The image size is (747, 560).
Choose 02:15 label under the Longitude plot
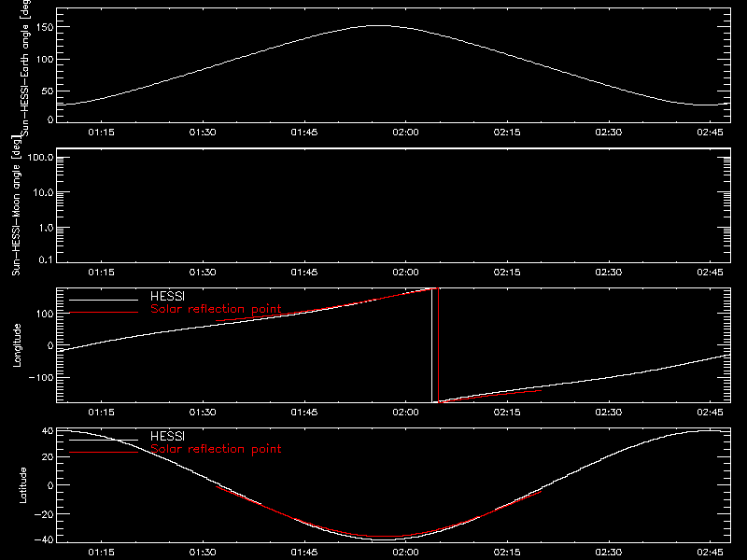(507, 413)
